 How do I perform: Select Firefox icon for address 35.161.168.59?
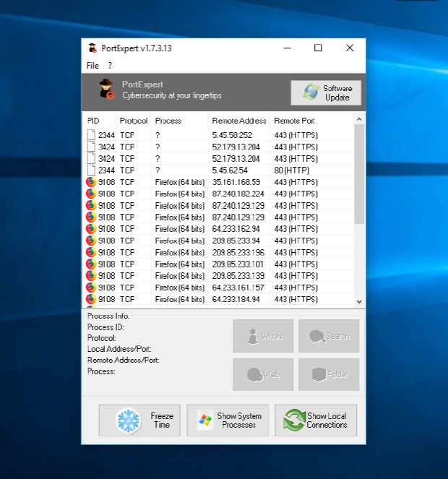click(90, 182)
